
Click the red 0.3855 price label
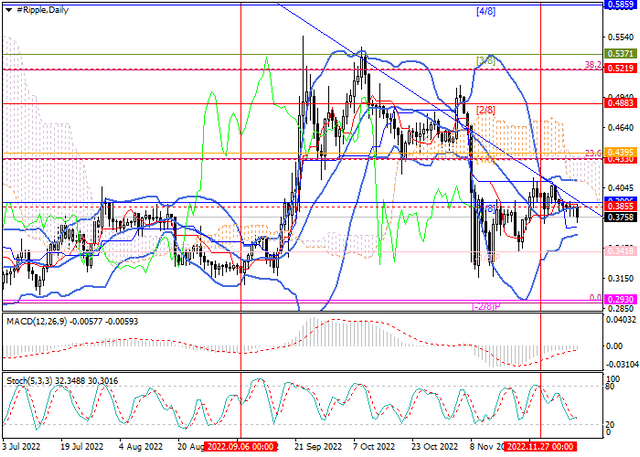[x=620, y=206]
